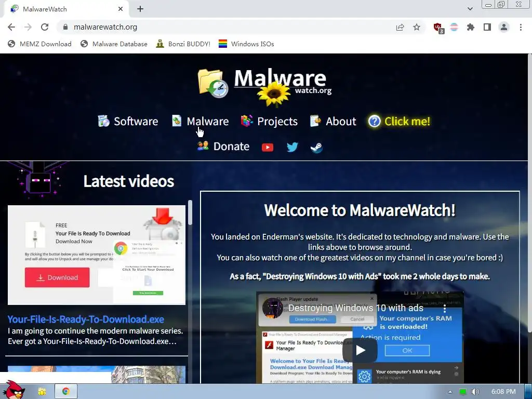The image size is (532, 399).
Task: Show hidden system tray icons
Action: pyautogui.click(x=450, y=392)
